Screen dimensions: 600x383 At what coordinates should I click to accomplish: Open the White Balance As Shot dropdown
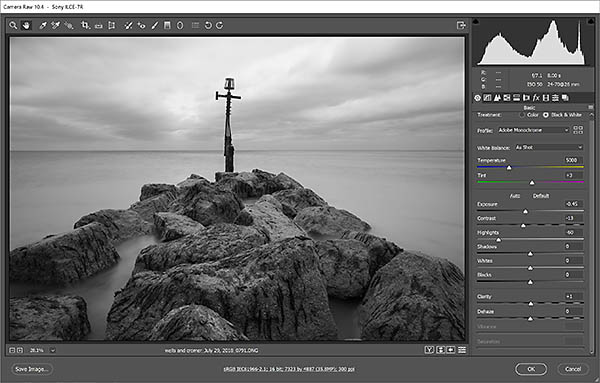pyautogui.click(x=549, y=147)
